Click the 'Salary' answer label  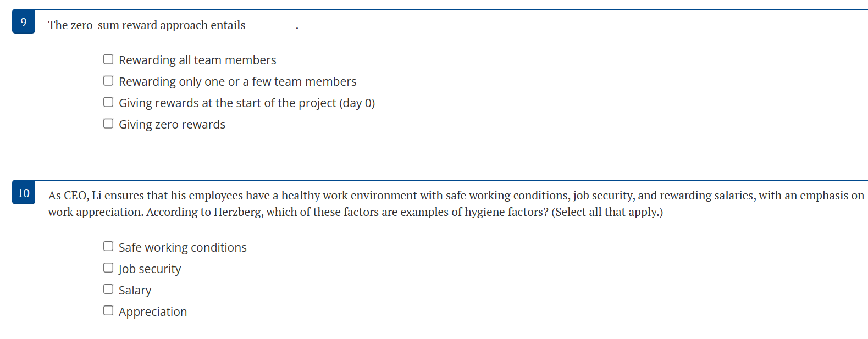pyautogui.click(x=135, y=290)
